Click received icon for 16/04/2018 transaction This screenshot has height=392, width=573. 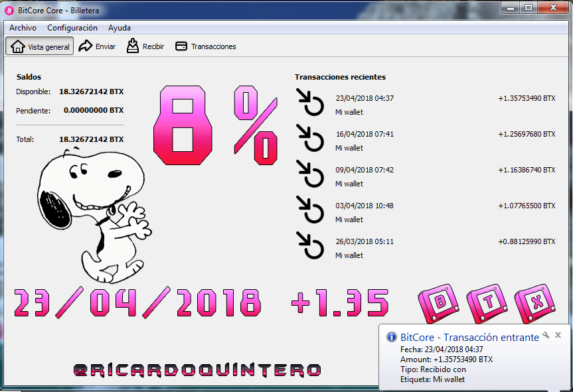[x=310, y=138]
